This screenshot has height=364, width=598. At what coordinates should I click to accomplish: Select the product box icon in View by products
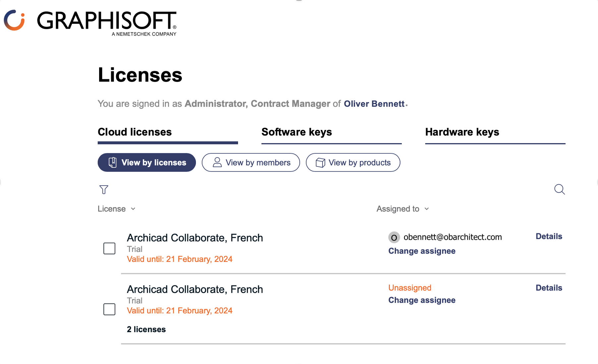(320, 162)
